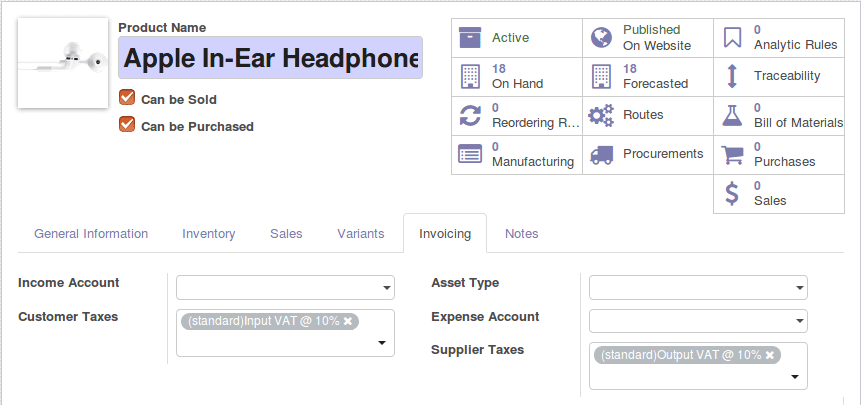Viewport: 861px width, 405px height.
Task: Click the dollar sign Sales icon
Action: (x=732, y=194)
